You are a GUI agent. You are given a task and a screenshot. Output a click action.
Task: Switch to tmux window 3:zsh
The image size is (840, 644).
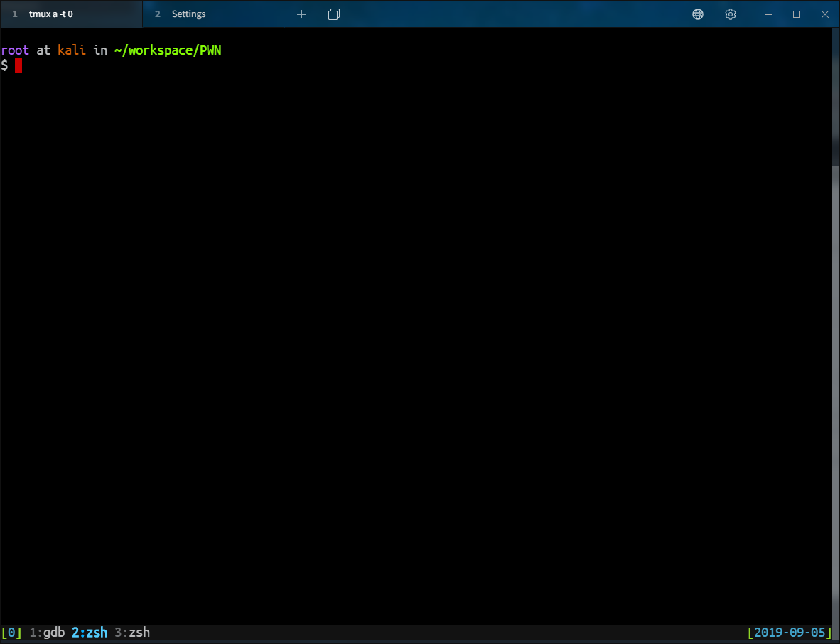pyautogui.click(x=132, y=632)
